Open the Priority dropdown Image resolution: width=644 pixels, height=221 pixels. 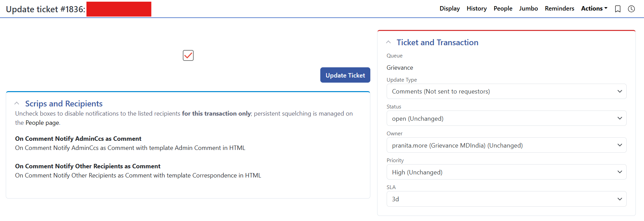pos(506,172)
